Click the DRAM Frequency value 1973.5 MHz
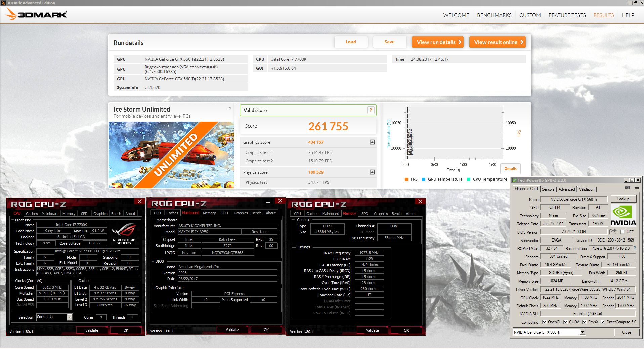This screenshot has height=349, width=644. (x=369, y=253)
